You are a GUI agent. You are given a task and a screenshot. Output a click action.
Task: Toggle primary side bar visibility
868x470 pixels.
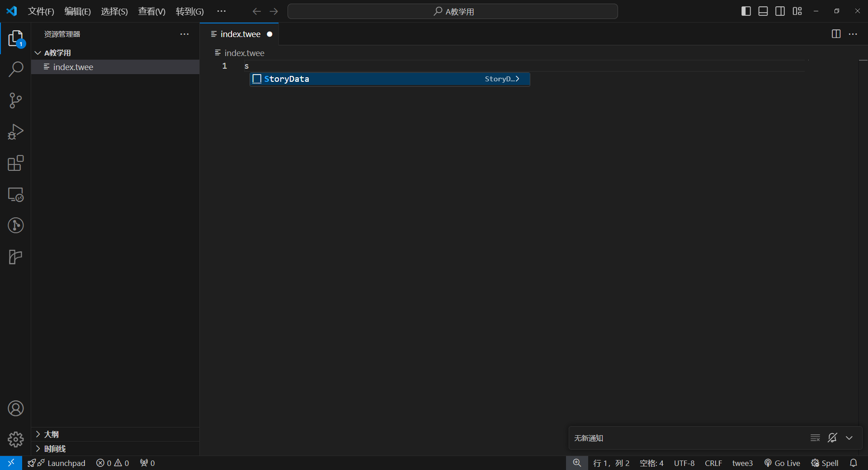tap(746, 11)
